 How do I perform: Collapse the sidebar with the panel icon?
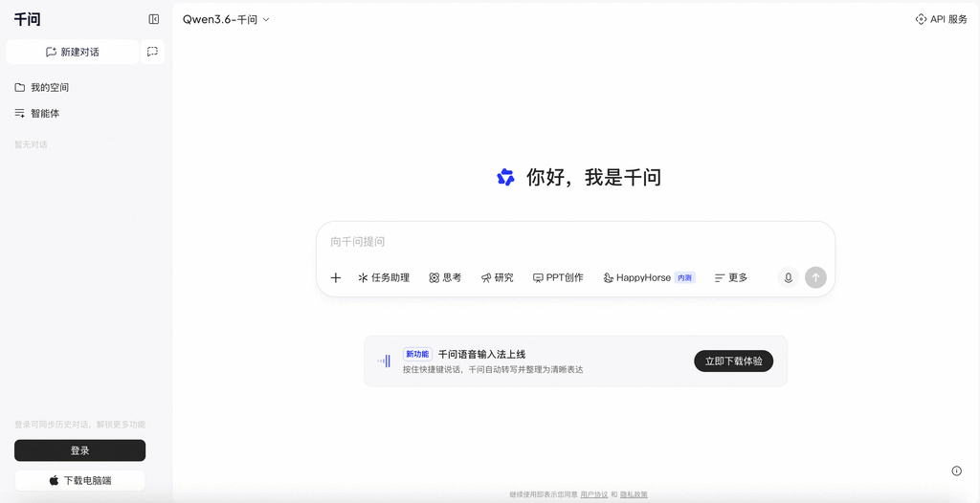(154, 19)
